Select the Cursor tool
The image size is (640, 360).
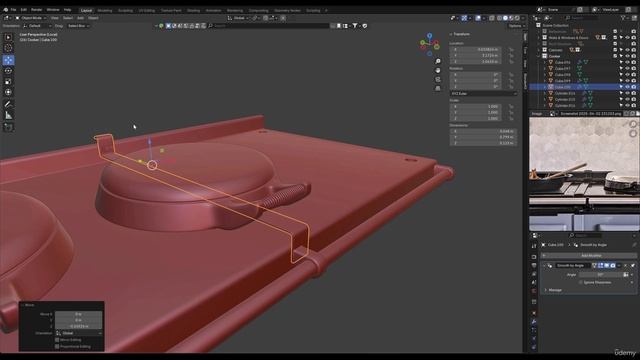[8, 48]
